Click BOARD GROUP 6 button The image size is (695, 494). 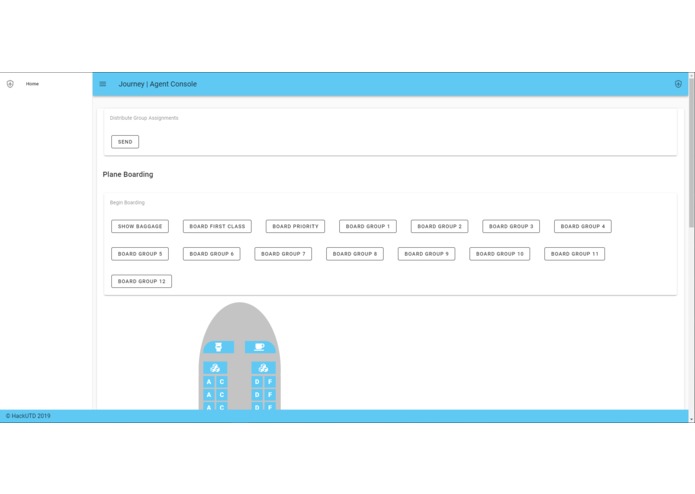(x=211, y=254)
